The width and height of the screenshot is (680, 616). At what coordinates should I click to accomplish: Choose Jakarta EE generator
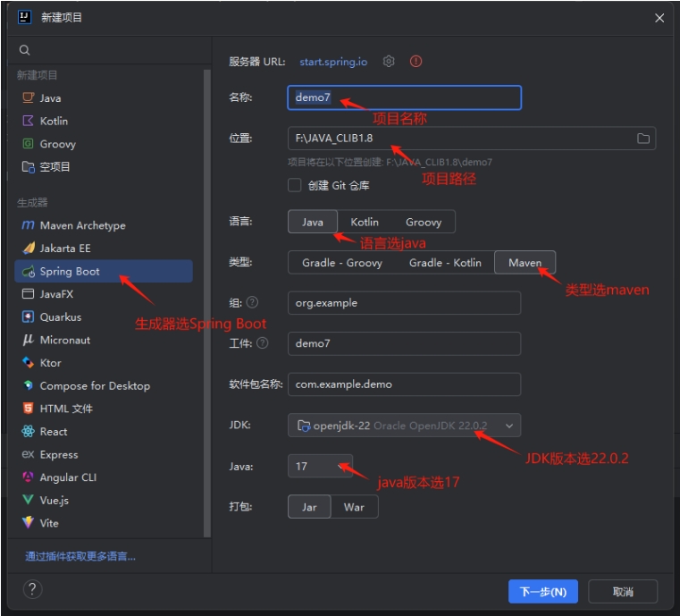104,249
